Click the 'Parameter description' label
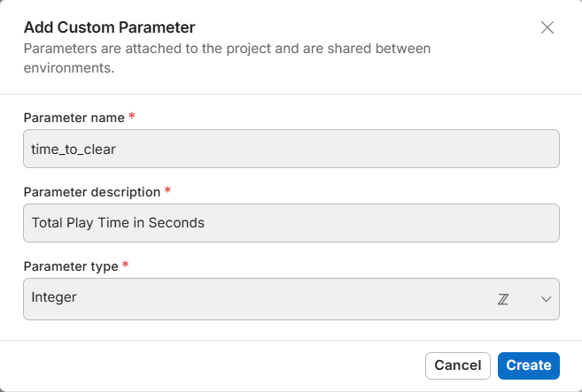The height and width of the screenshot is (392, 582). point(91,191)
